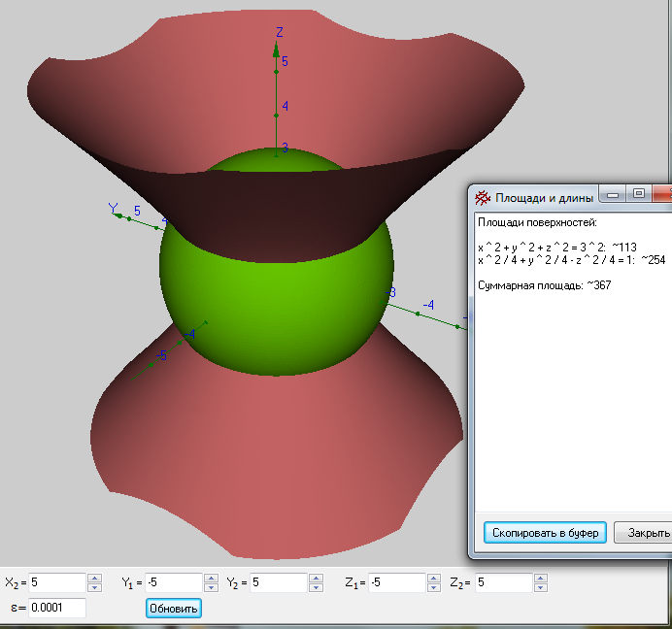Click into the Z1 input field
672x629 pixels.
coord(396,582)
